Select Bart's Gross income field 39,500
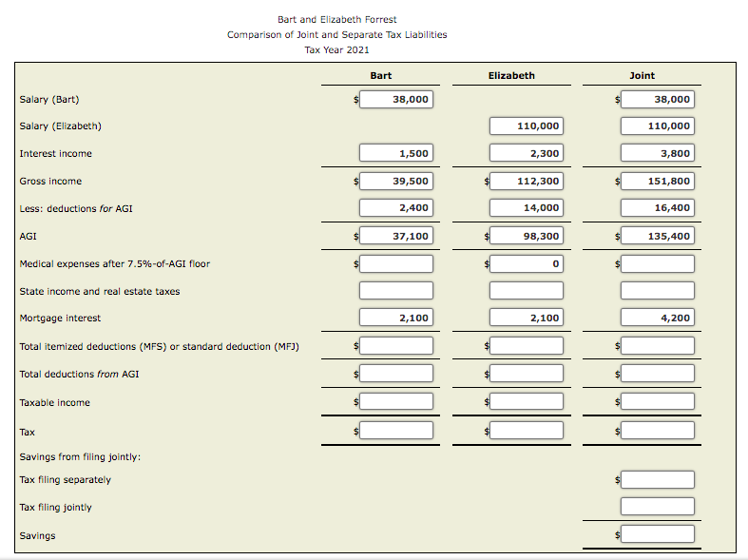 click(x=396, y=181)
